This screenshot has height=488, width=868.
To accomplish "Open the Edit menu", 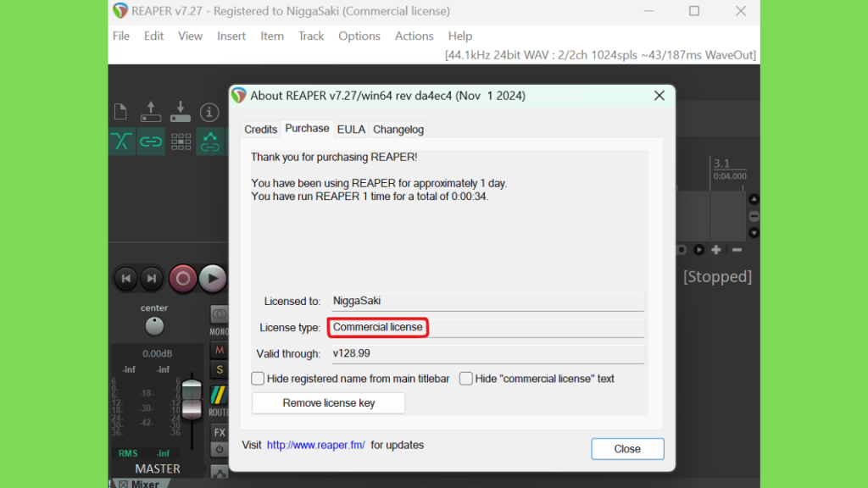I will coord(153,36).
